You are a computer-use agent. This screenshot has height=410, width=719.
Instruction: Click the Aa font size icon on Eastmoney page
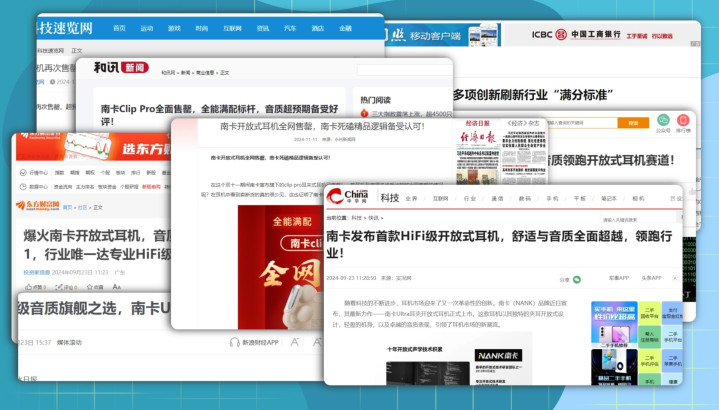click(116, 287)
